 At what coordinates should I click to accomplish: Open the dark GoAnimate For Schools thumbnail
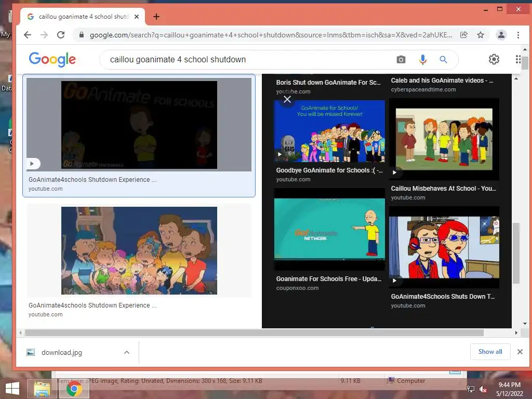[x=139, y=125]
